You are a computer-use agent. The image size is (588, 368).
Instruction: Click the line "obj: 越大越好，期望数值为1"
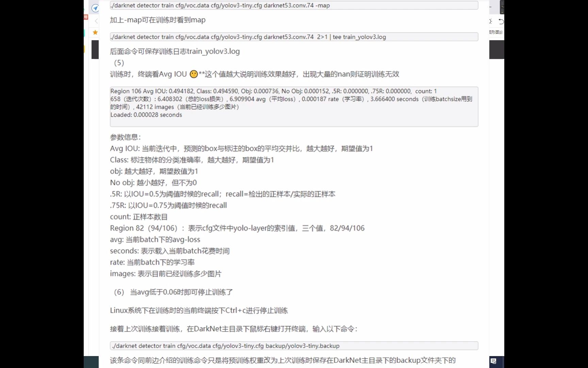(x=154, y=171)
